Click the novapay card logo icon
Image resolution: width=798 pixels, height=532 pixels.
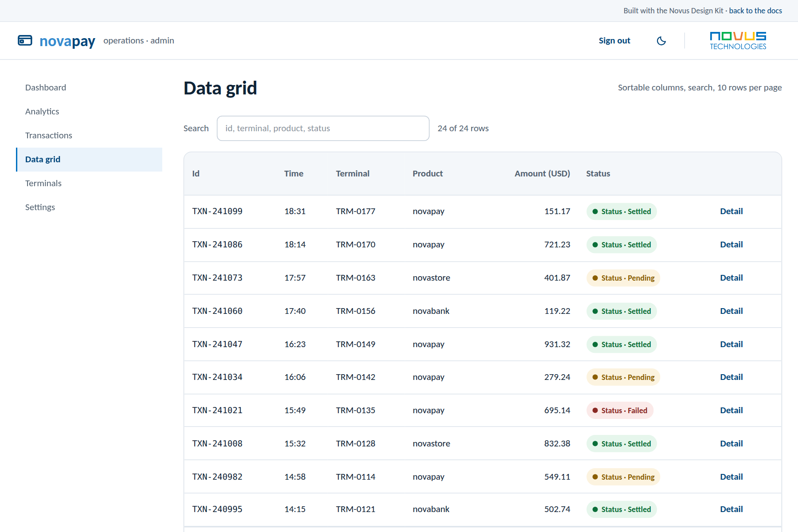(25, 40)
